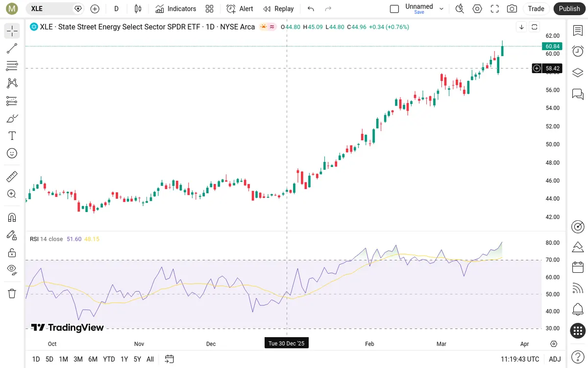Open the emoji icons tool

(x=12, y=153)
